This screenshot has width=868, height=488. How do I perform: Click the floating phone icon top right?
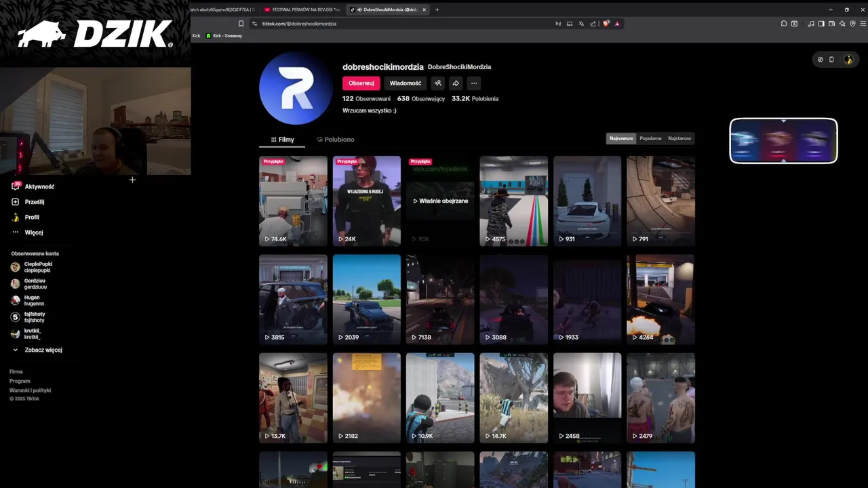[832, 60]
